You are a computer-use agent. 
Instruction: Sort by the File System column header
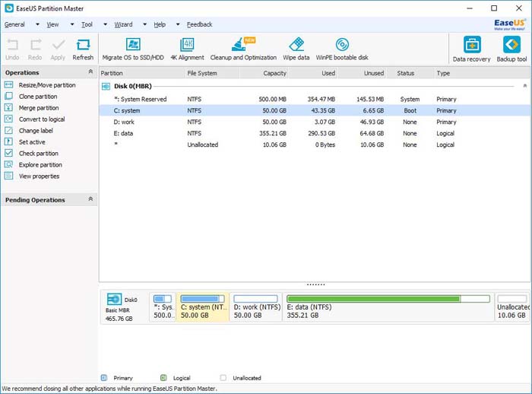pos(212,73)
